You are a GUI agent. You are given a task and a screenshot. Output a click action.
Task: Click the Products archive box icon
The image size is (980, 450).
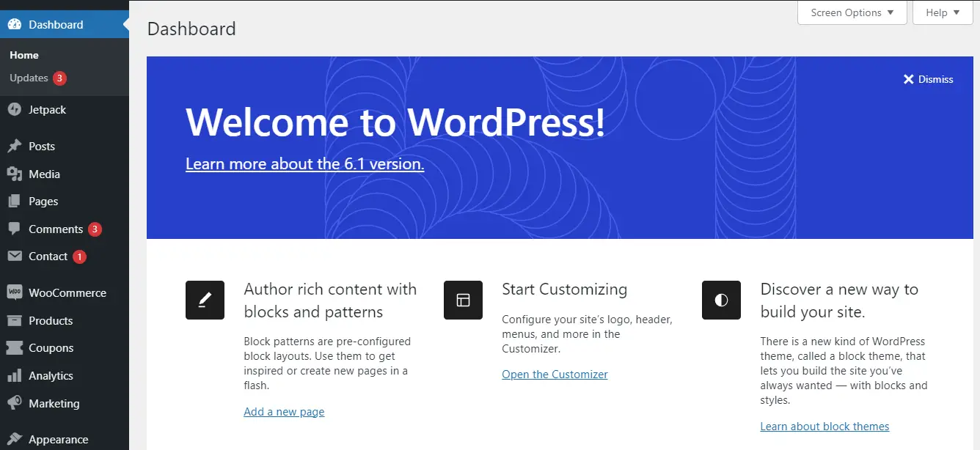coord(14,321)
